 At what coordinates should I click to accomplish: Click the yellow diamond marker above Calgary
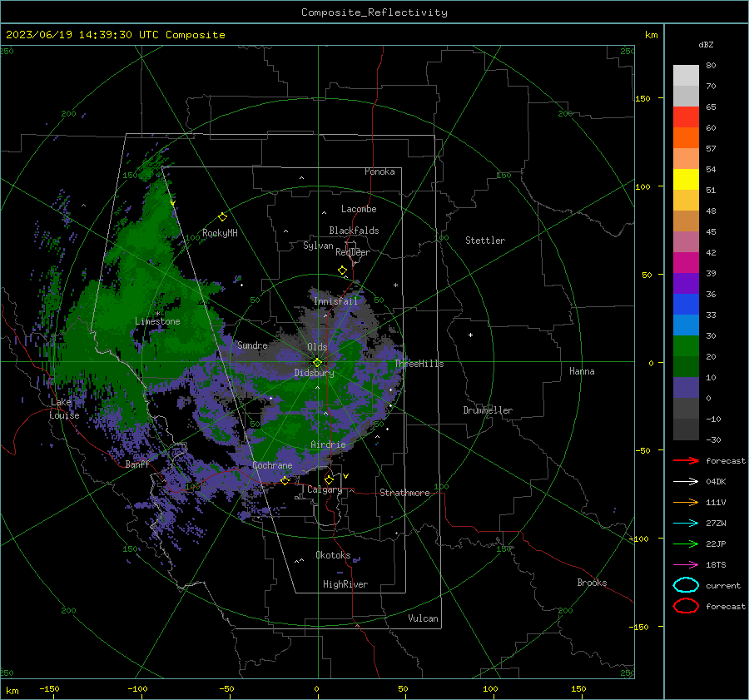coord(329,479)
